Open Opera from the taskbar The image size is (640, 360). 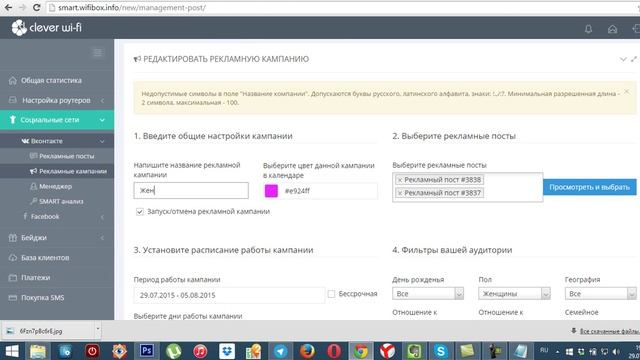pos(334,351)
